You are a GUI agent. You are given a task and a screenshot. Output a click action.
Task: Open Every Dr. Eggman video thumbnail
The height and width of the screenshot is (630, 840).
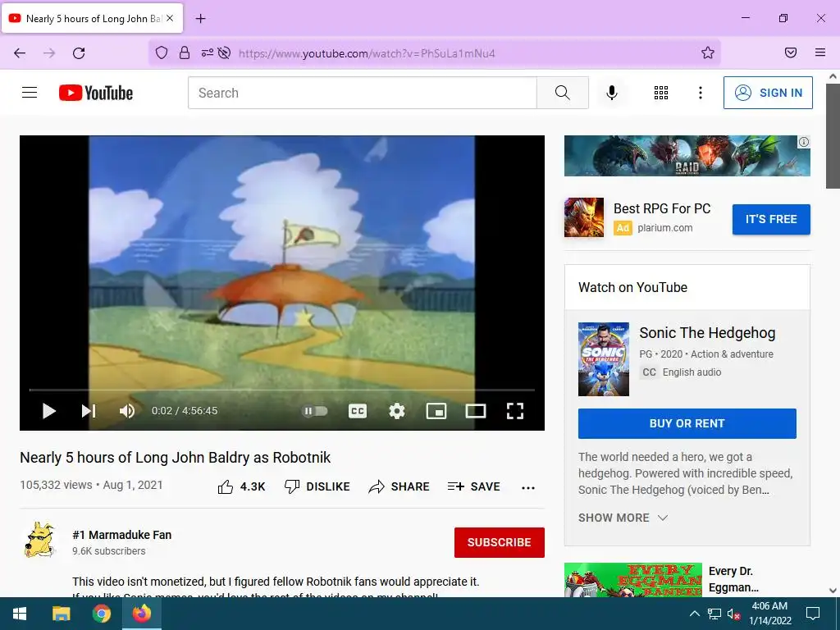pyautogui.click(x=633, y=580)
